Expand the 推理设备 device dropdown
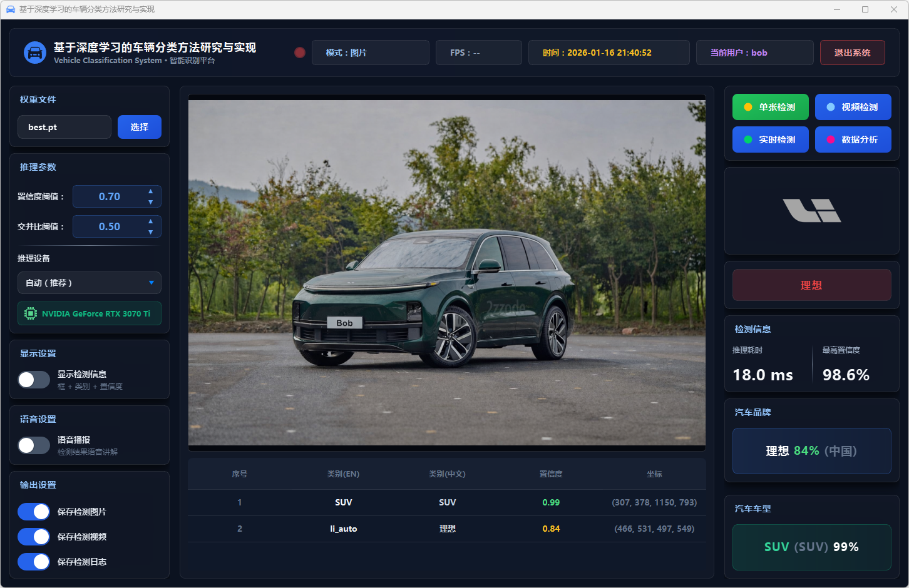 click(x=90, y=283)
